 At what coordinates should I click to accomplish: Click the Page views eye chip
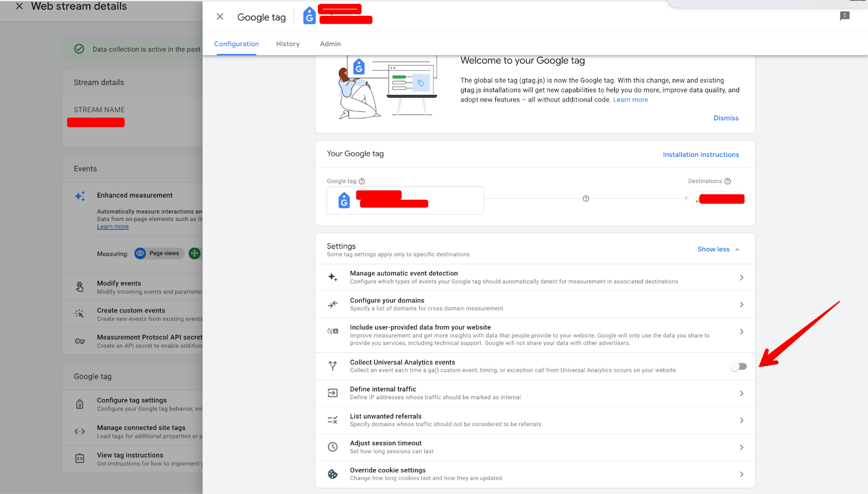point(159,254)
